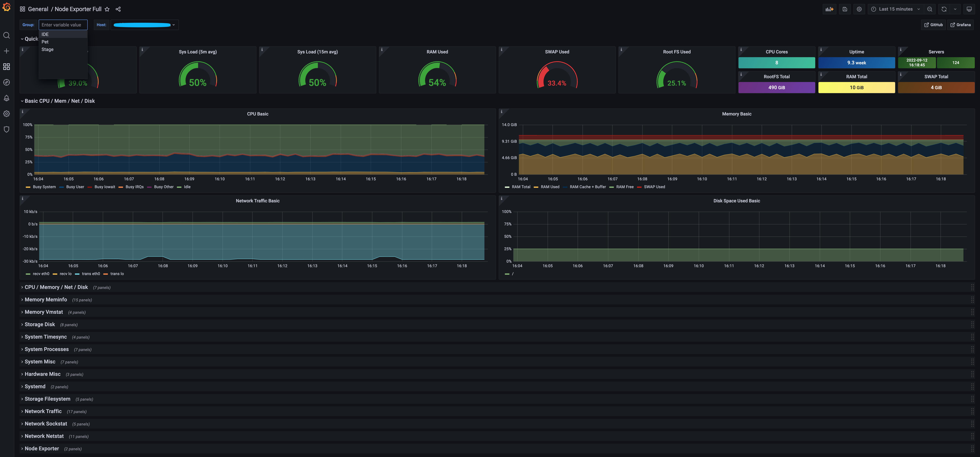Open dashboard settings gear in toolbar

click(859, 9)
